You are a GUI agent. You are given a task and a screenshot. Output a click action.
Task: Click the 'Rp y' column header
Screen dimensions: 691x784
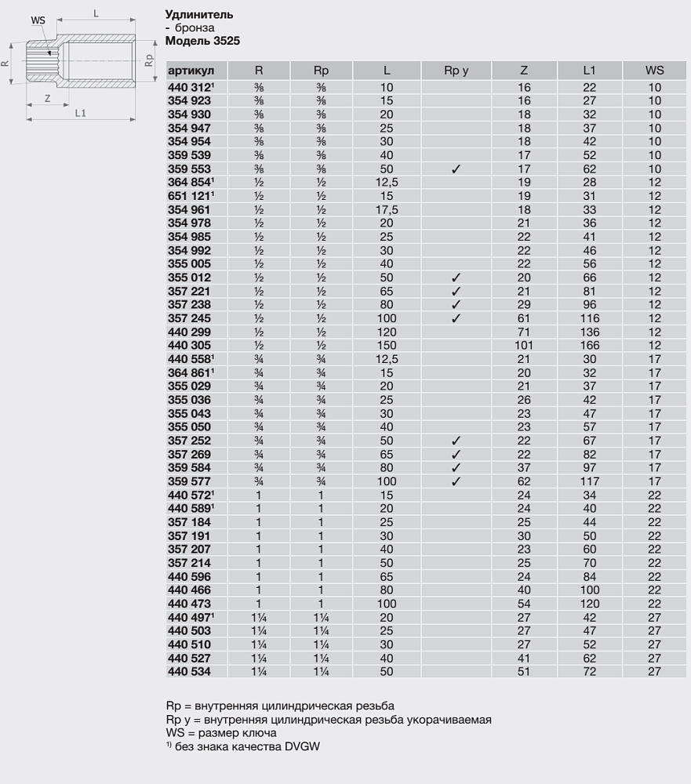pyautogui.click(x=456, y=71)
